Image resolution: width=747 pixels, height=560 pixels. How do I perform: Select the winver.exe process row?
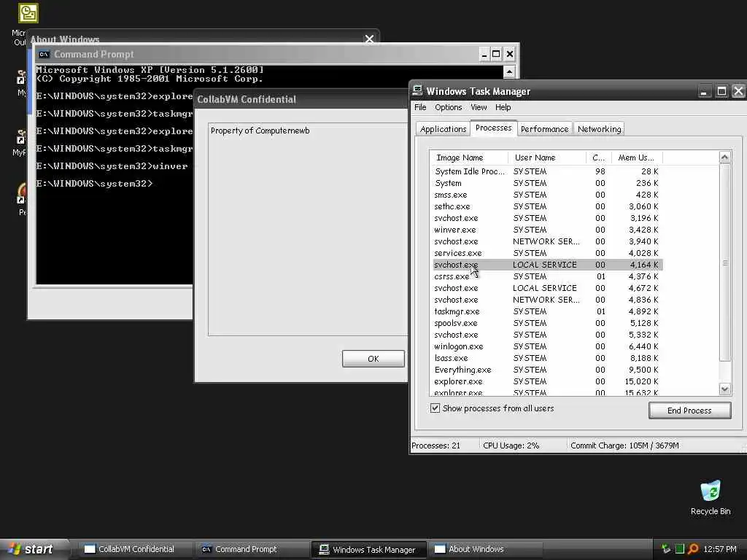[546, 230]
